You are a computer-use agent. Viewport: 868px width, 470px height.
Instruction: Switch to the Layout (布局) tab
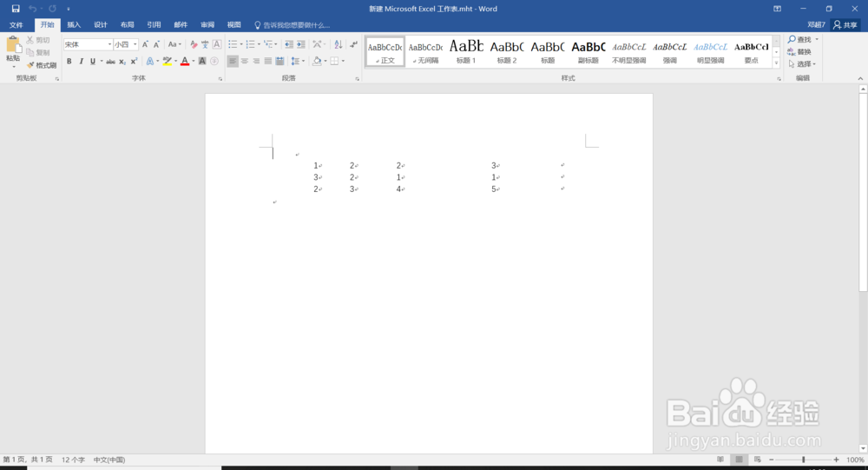tap(128, 25)
